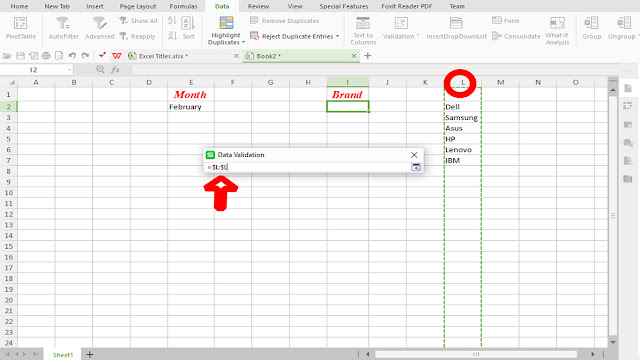
Task: Click the Undo icon in quick toolbar
Action: [72, 56]
